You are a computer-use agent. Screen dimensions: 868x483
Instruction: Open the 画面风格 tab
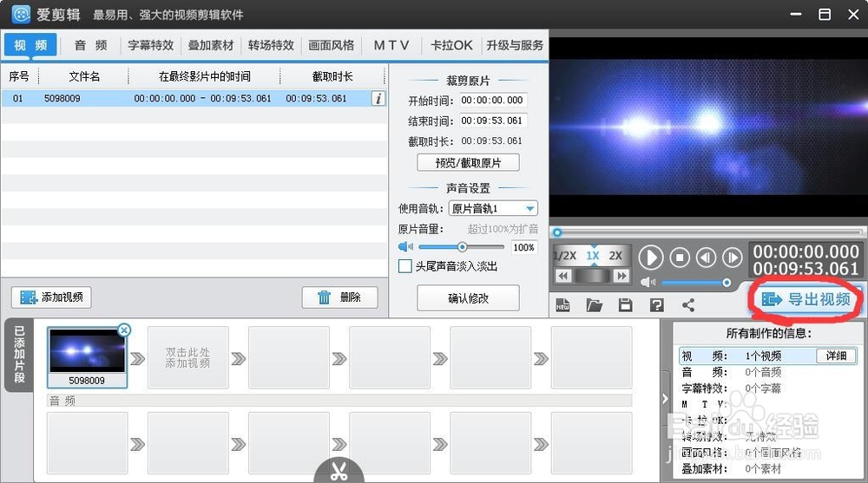(x=331, y=45)
